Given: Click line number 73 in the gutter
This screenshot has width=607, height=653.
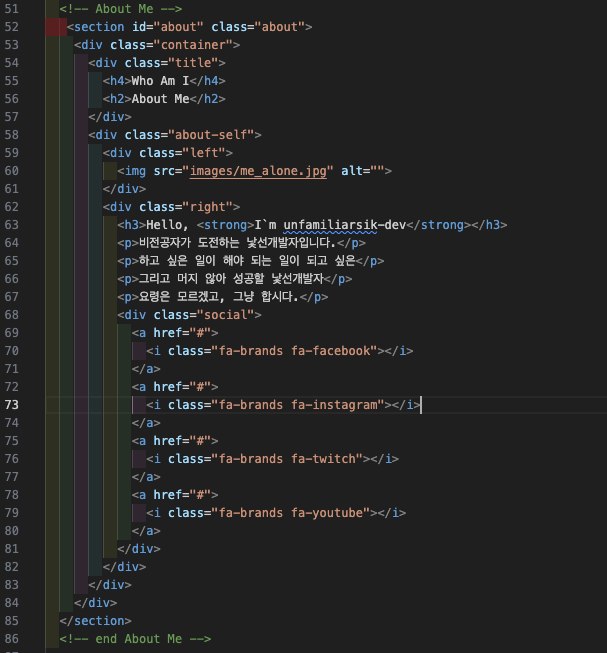Looking at the screenshot, I should pyautogui.click(x=12, y=405).
